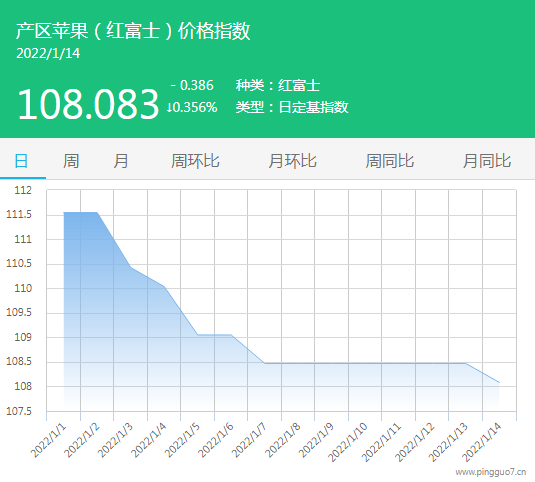Screen dimensions: 535x482
Task: Click the 2022/1/7 x-axis label
Action: pos(248,440)
